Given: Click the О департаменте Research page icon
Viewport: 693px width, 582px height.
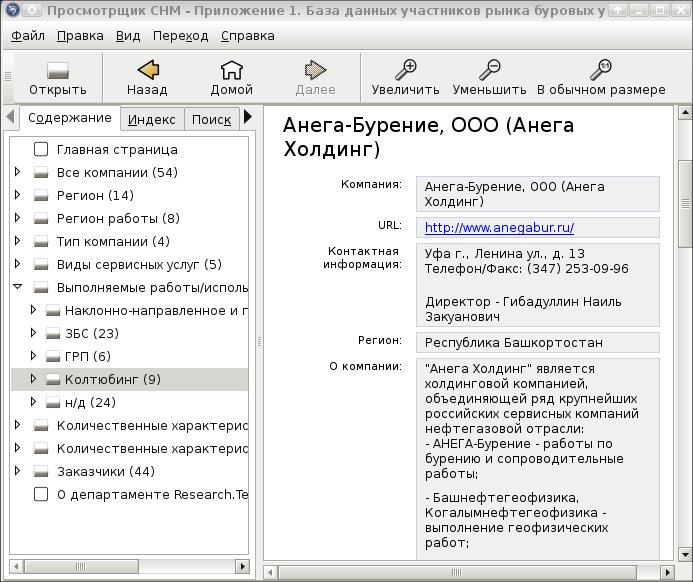Looking at the screenshot, I should (41, 494).
